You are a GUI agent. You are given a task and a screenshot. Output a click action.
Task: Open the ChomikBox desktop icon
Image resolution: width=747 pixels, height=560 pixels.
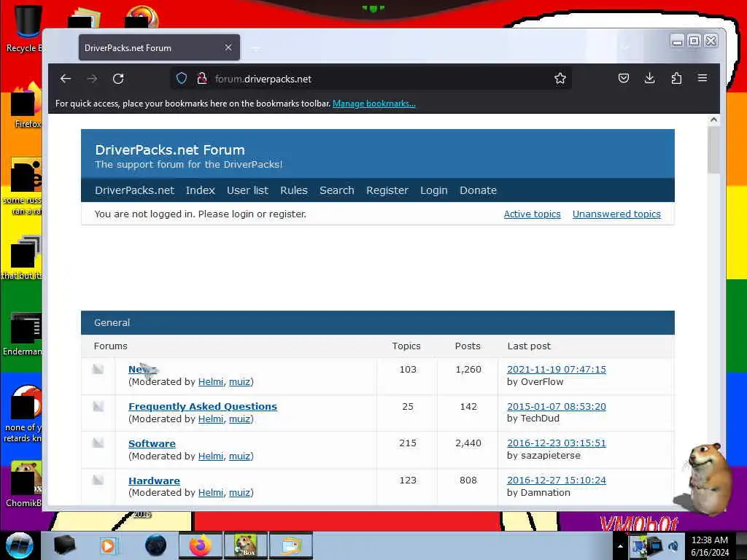click(24, 484)
